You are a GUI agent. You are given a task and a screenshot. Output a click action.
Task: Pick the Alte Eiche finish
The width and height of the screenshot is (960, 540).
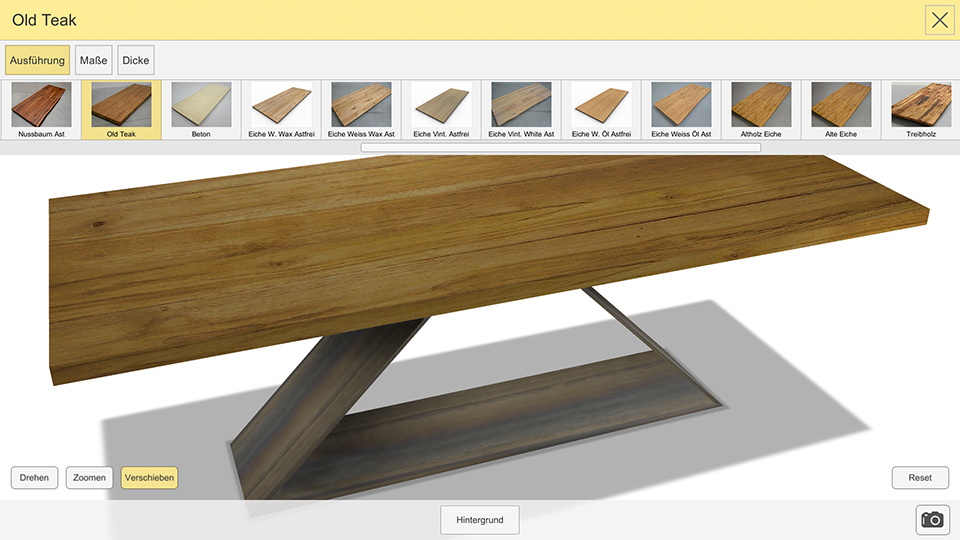pos(841,109)
